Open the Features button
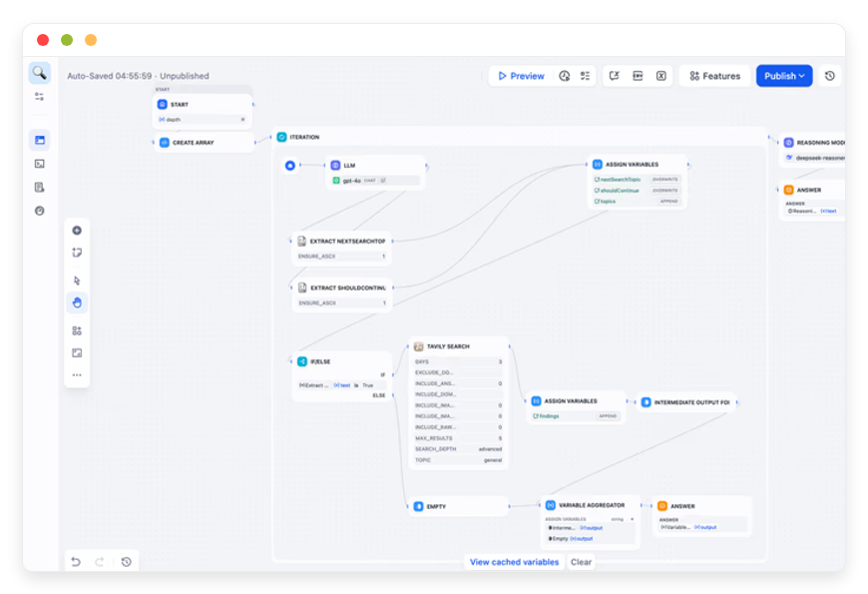 tap(714, 76)
